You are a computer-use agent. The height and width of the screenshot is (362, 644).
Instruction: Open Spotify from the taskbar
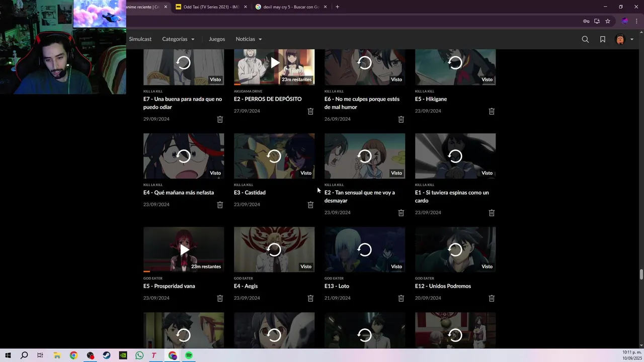(189, 355)
